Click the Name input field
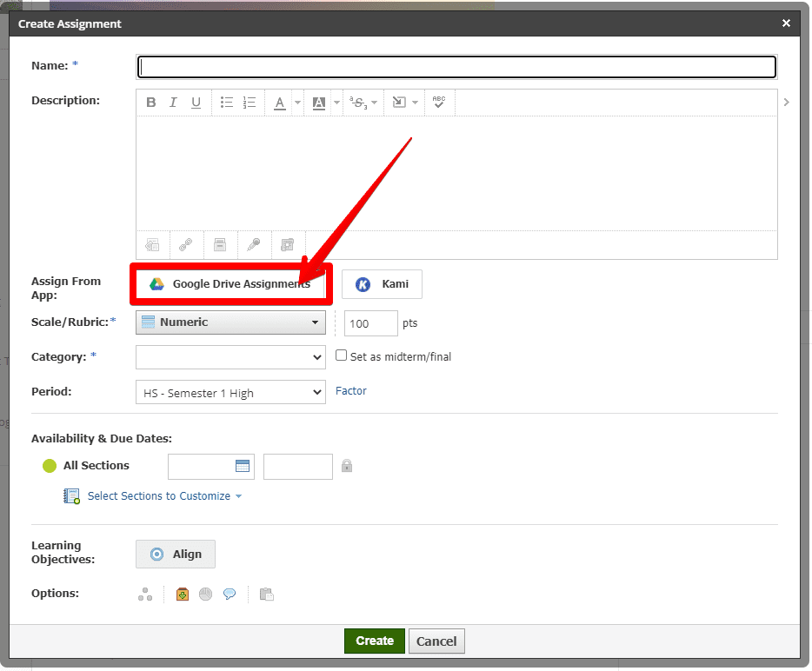 pyautogui.click(x=456, y=67)
